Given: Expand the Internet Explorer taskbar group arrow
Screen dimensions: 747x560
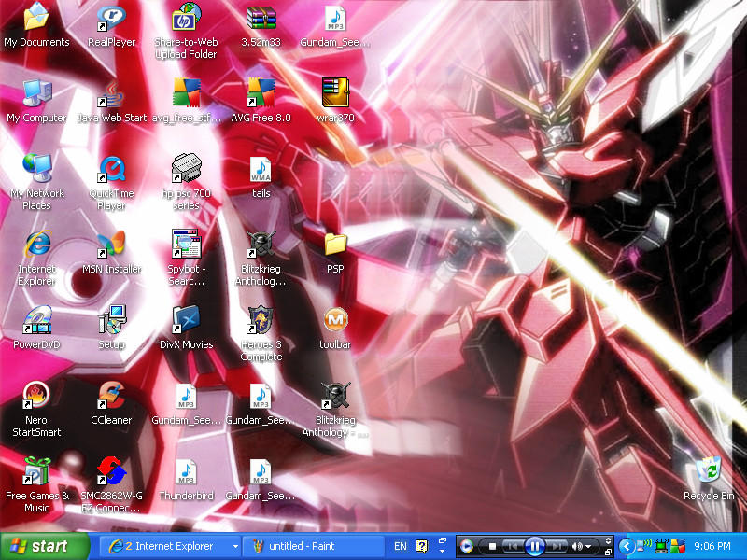Looking at the screenshot, I should pos(235,546).
